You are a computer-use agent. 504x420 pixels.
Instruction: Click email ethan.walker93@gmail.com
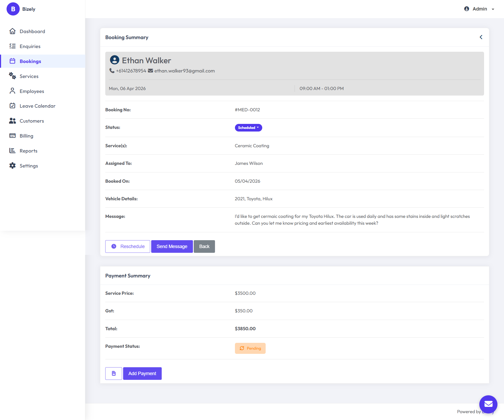[x=185, y=71]
